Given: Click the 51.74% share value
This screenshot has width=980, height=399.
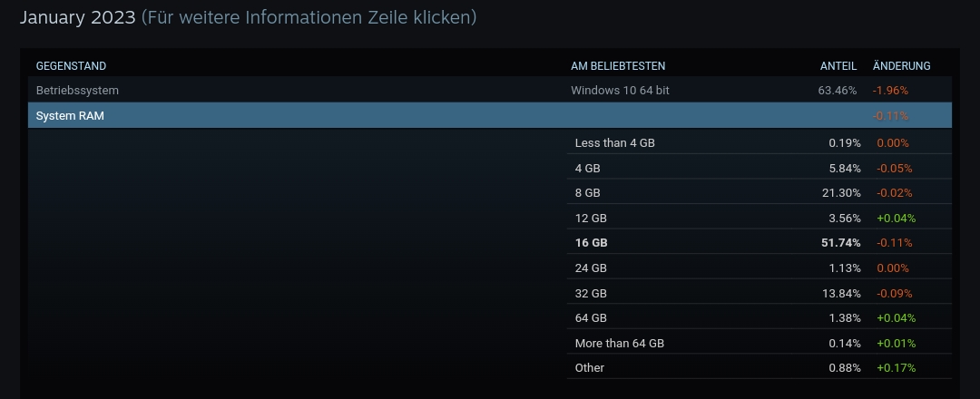Looking at the screenshot, I should (x=840, y=242).
